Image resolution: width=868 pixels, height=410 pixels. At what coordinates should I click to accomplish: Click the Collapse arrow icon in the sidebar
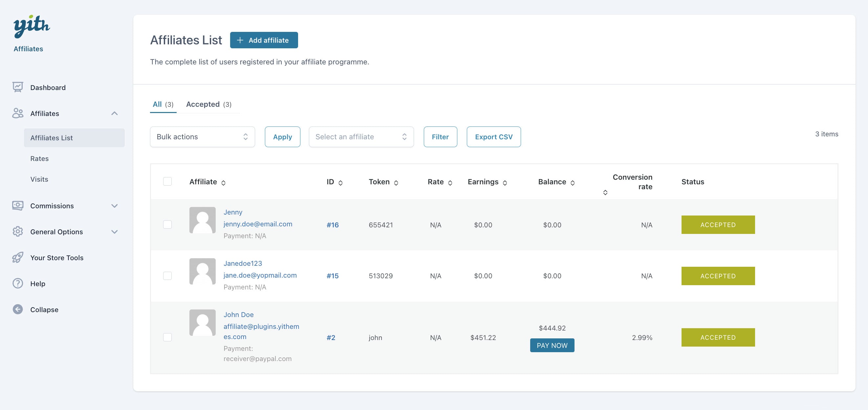point(17,309)
